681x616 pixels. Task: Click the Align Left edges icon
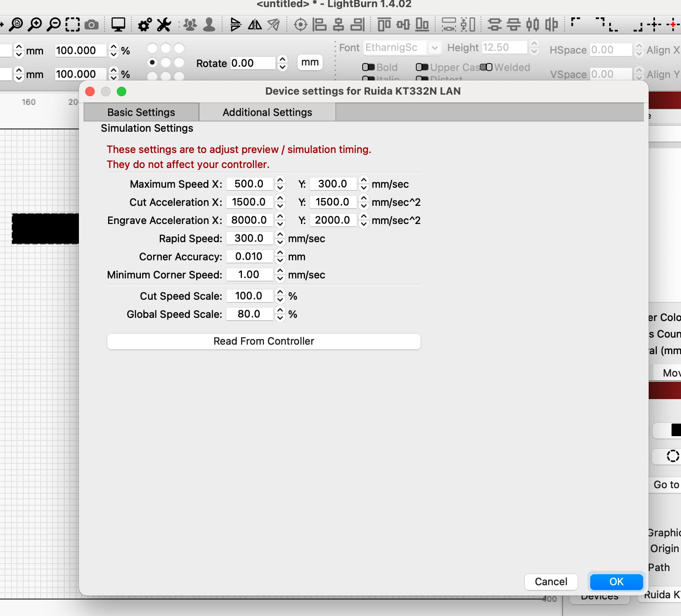click(319, 24)
